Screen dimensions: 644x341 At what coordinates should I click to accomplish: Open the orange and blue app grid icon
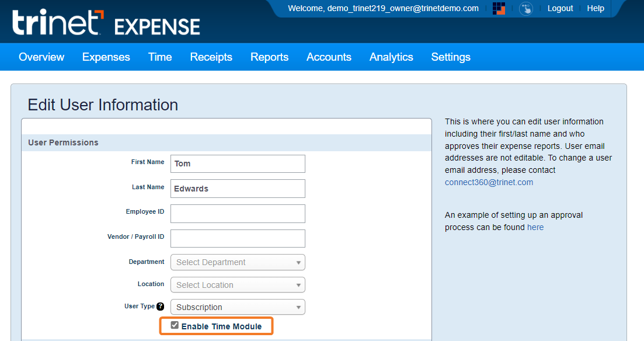tap(499, 8)
